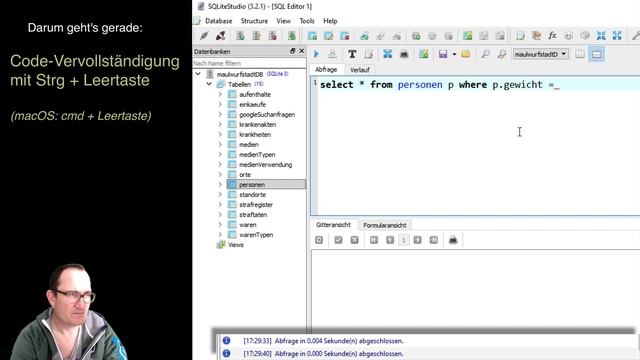This screenshot has height=360, width=640.
Task: Switch to the Verlauf tab
Action: 360,70
